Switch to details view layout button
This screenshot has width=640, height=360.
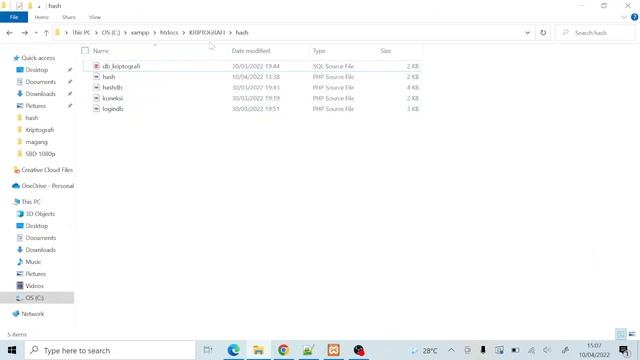click(x=620, y=334)
